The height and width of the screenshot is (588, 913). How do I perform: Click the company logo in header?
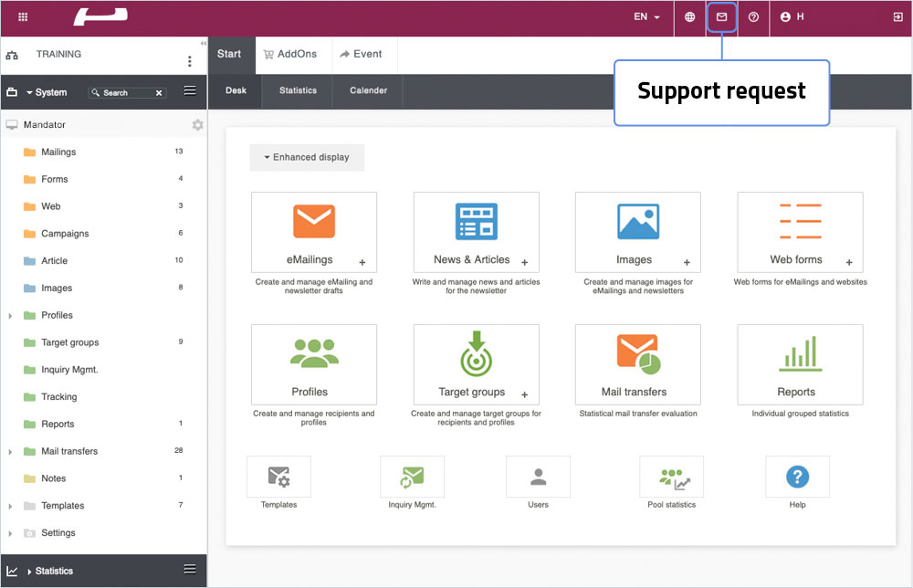(x=100, y=16)
